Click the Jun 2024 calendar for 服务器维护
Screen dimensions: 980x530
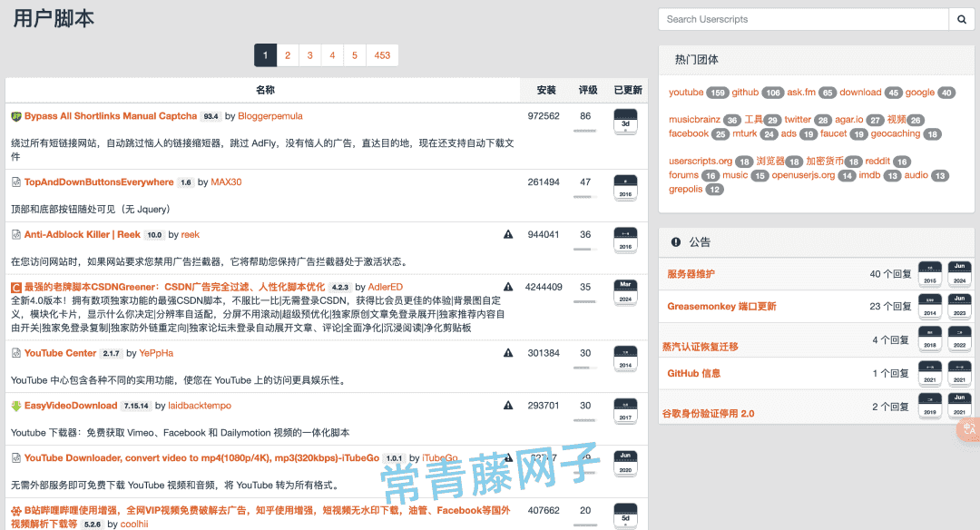click(x=959, y=274)
